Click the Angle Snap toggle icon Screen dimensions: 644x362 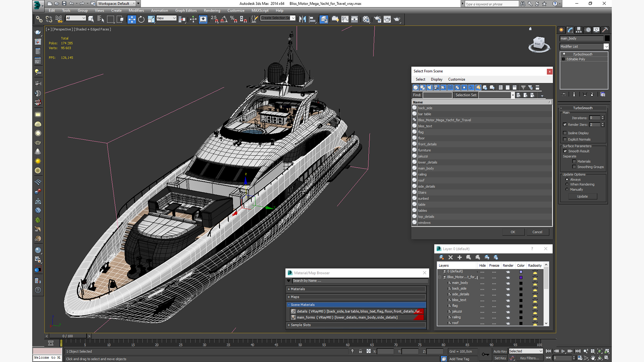[224, 19]
